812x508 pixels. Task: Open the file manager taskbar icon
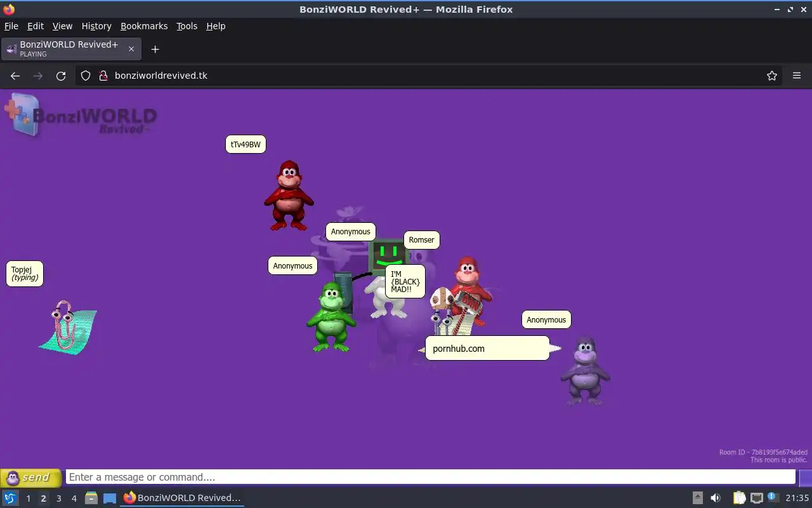click(91, 498)
